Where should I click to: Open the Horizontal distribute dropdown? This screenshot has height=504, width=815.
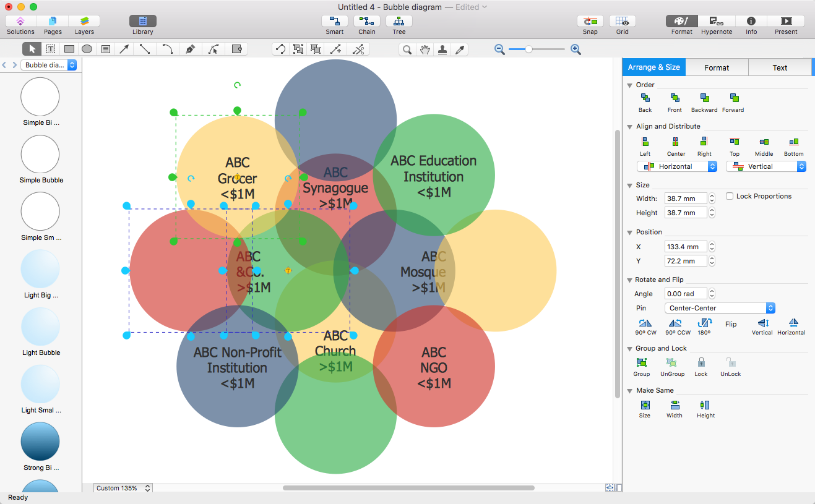pyautogui.click(x=677, y=166)
